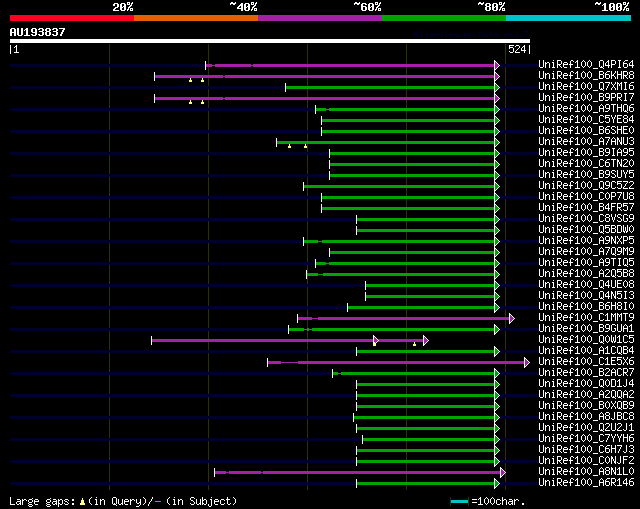Click the arrowhead ending the C1E5X6 alignment
Image resolution: width=640 pixels, height=509 pixels.
tap(527, 362)
